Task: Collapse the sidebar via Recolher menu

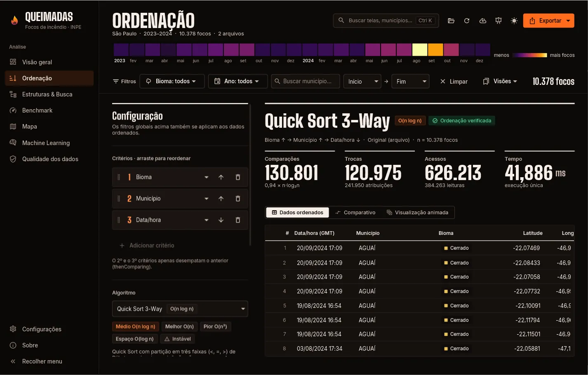Action: pos(49,361)
